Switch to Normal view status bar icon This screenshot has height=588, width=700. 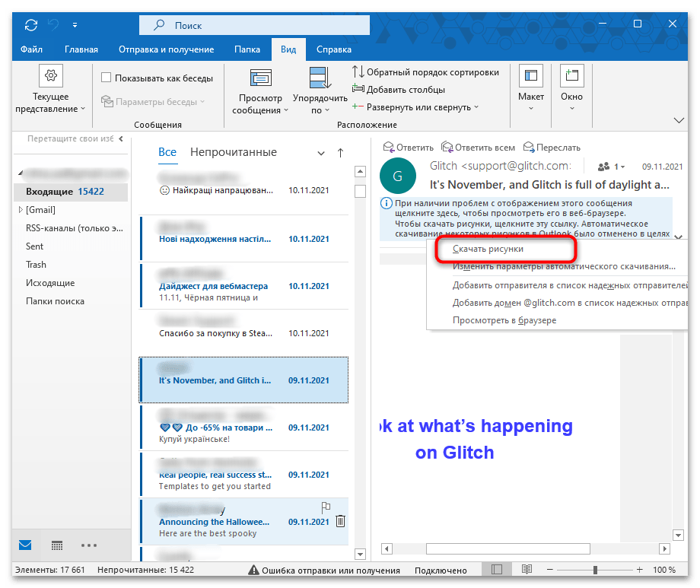(496, 569)
